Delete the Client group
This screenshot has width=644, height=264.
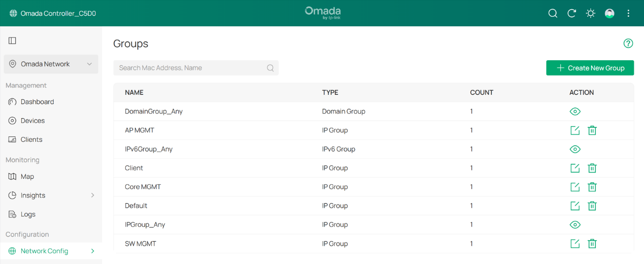(x=592, y=168)
